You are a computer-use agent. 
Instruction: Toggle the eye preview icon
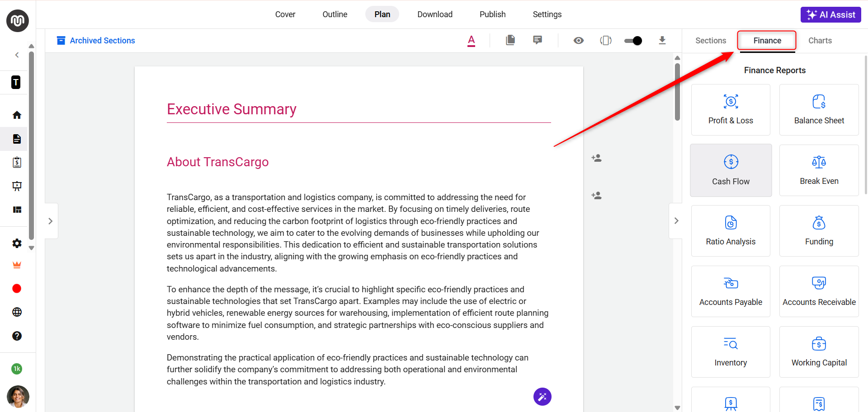coord(579,41)
